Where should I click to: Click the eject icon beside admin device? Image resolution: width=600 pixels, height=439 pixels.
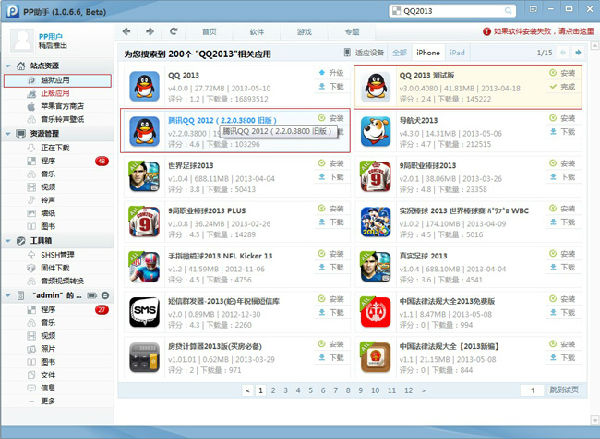(105, 295)
